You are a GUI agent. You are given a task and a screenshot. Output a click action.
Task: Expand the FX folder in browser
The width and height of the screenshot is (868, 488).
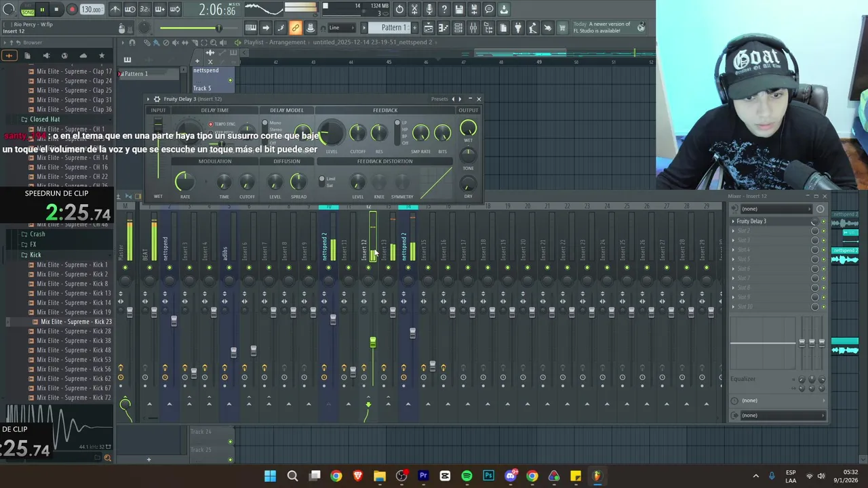coord(33,244)
